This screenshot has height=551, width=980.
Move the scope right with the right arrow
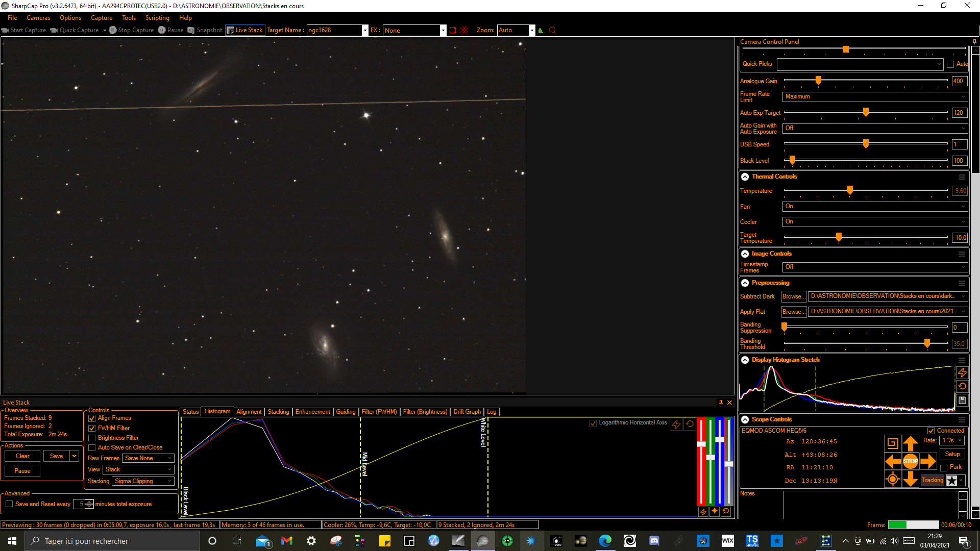928,461
